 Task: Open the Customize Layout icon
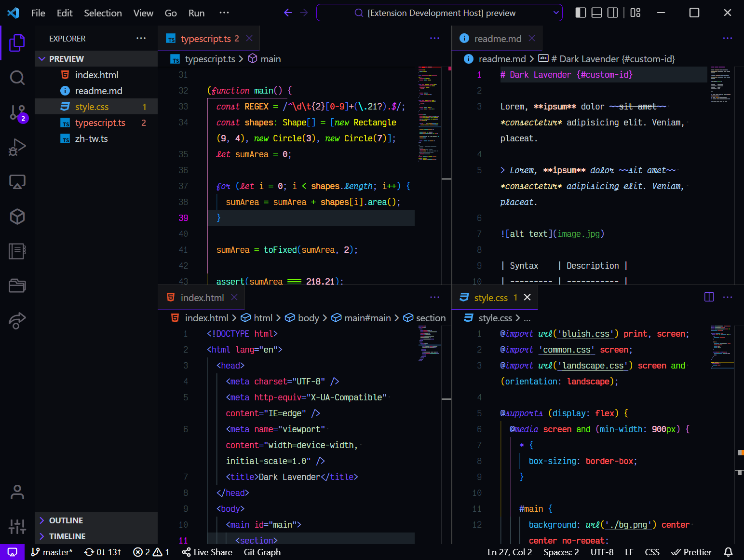[636, 13]
